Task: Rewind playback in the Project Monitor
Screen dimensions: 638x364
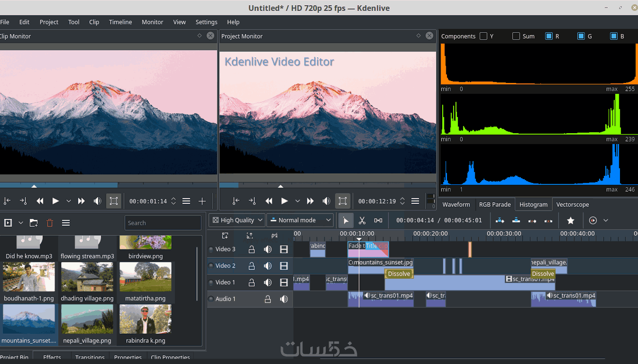Action: (x=269, y=201)
